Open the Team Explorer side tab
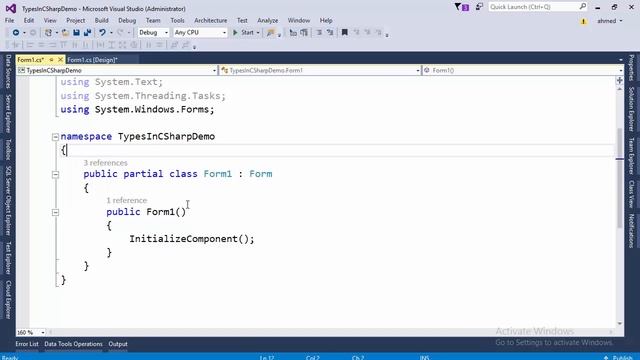The width and height of the screenshot is (640, 360). point(631,156)
